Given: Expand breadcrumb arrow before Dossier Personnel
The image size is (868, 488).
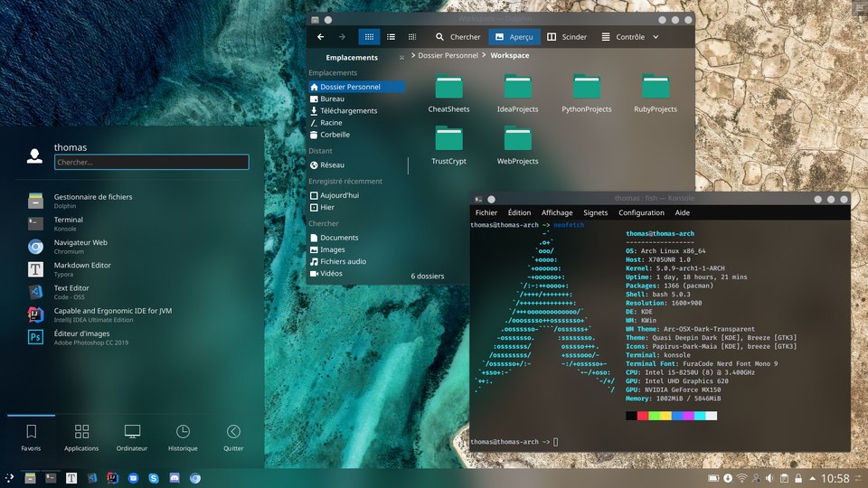Looking at the screenshot, I should [x=413, y=55].
